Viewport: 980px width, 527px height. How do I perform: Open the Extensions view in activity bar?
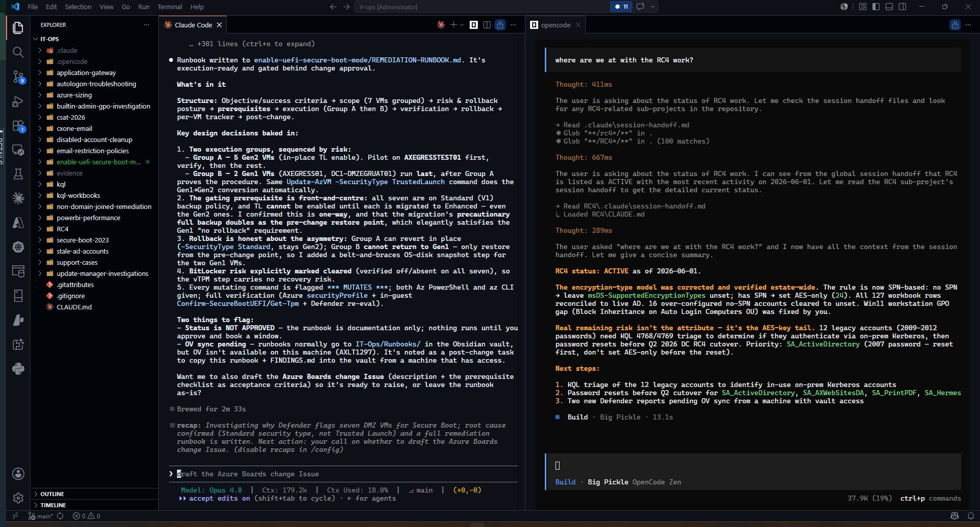click(x=18, y=125)
